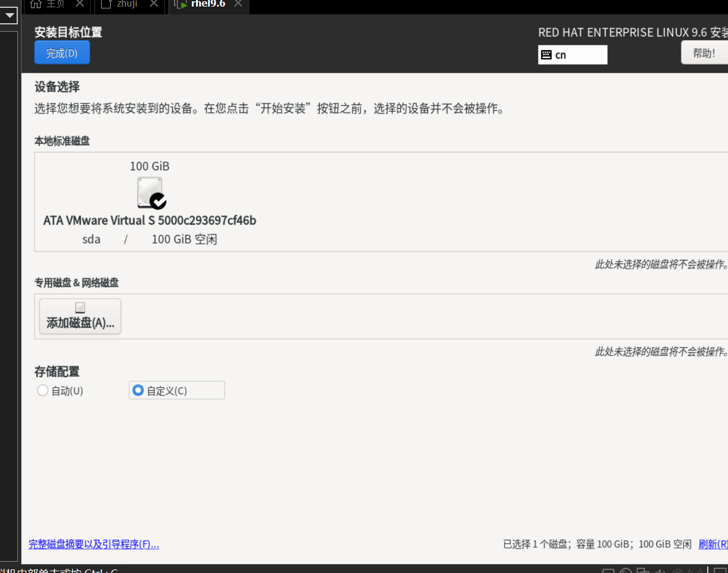Close the rhel9.6 tab
728x573 pixels.
point(238,4)
